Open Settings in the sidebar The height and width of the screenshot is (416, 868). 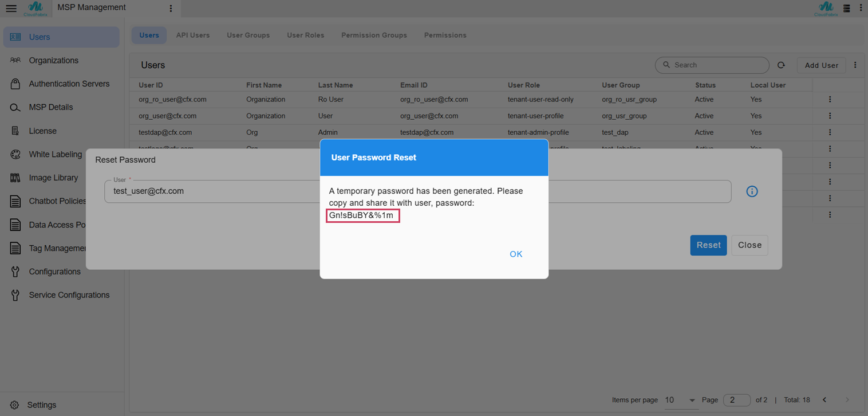tap(42, 405)
